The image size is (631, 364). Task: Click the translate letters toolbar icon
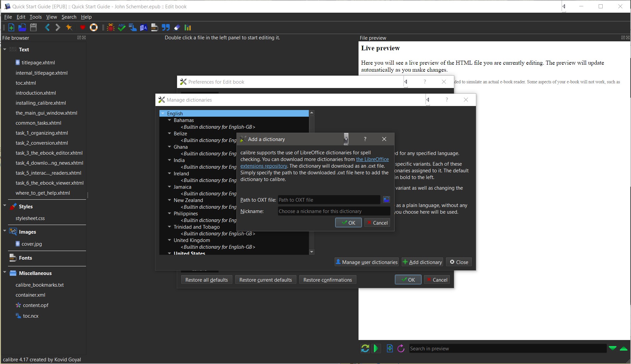[x=144, y=28]
